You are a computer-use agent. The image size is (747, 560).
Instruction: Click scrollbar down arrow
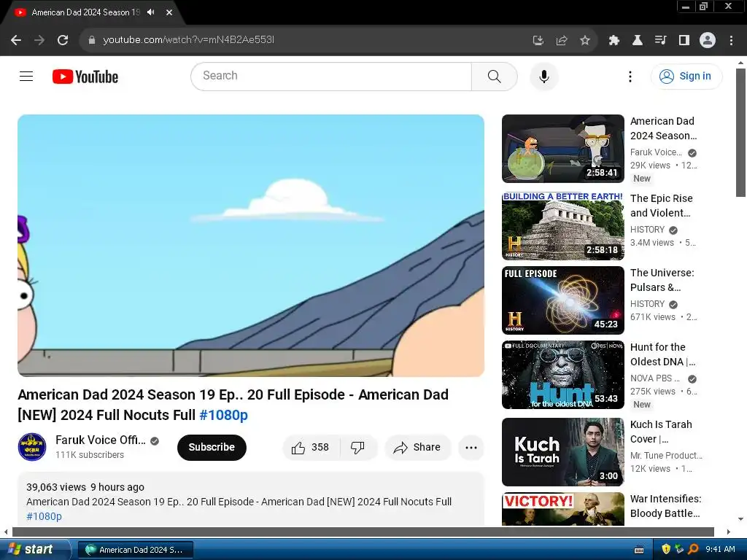tap(740, 519)
